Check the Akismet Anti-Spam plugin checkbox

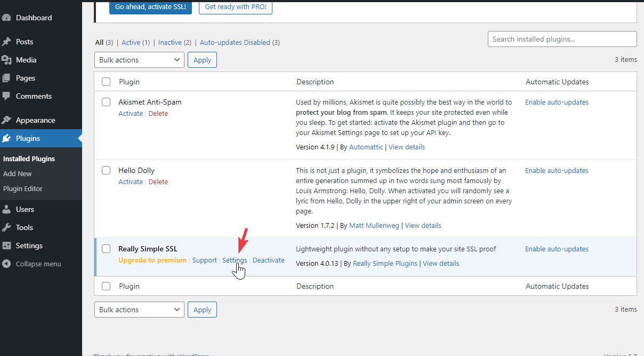(106, 102)
